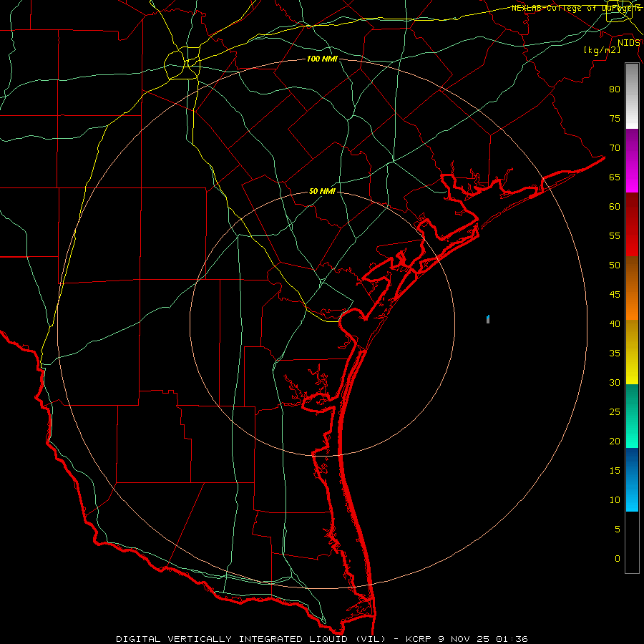
Task: Click the gray-white segment of the color bar
Action: pos(632,96)
